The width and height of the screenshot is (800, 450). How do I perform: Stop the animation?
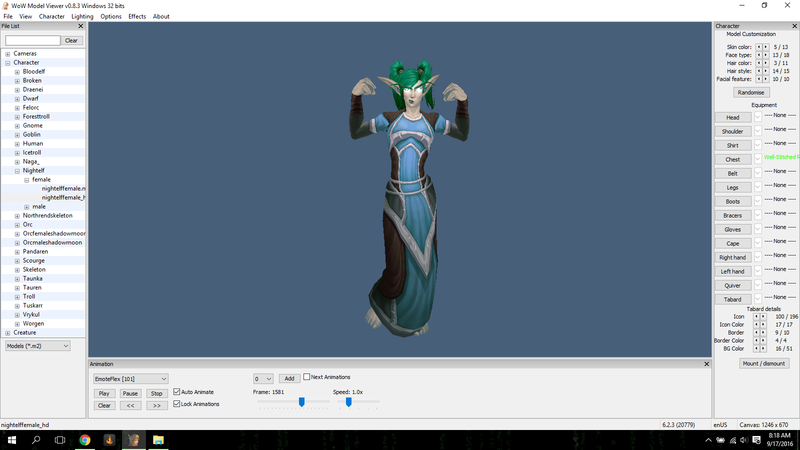[157, 393]
